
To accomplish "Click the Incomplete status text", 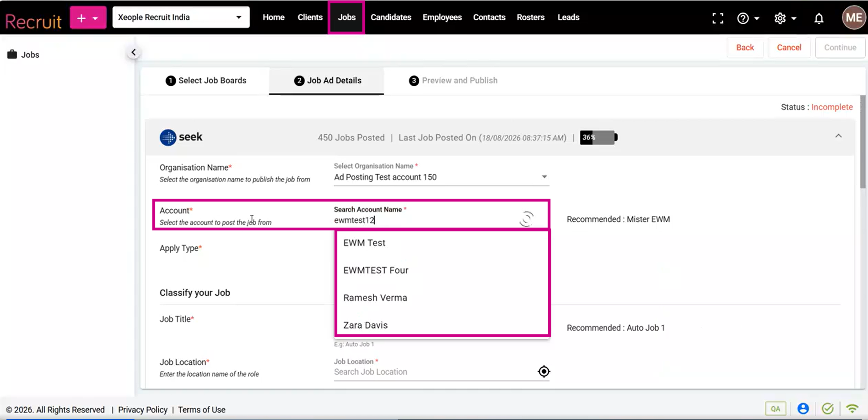I will [832, 107].
